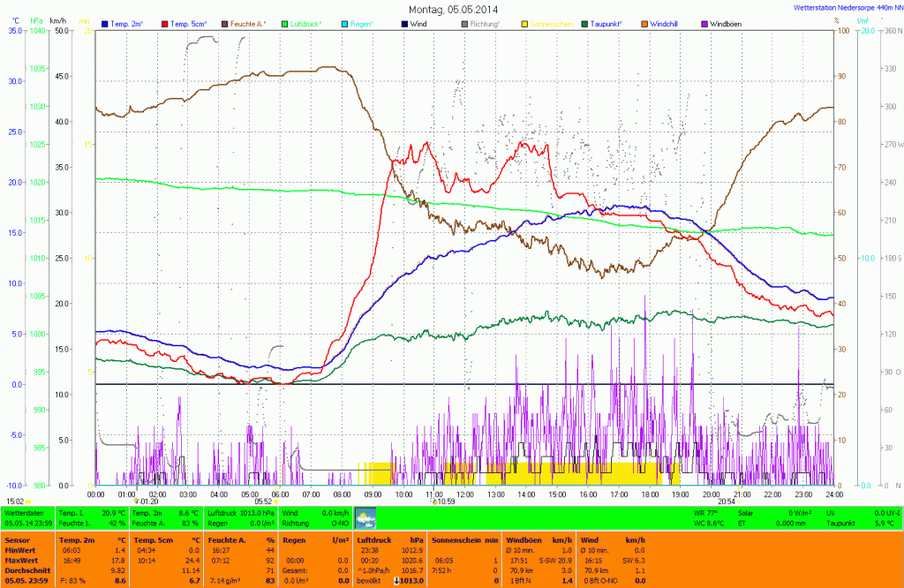904x588 pixels.
Task: Click the Wetterdaten timestamp panel
Action: tap(28, 517)
